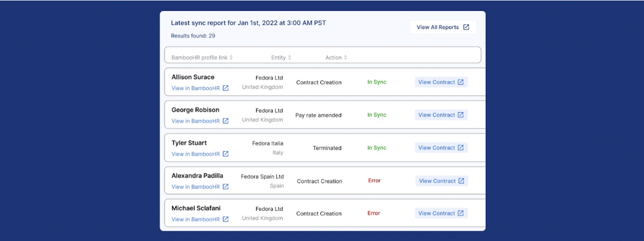
Task: Click external-link icon in Tyler Stuart's View Contract
Action: point(460,148)
